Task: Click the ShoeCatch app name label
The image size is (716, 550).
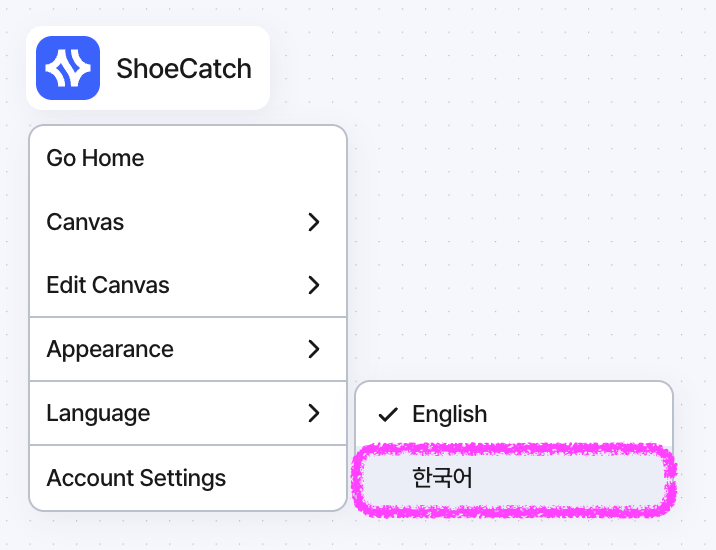Action: (x=184, y=69)
